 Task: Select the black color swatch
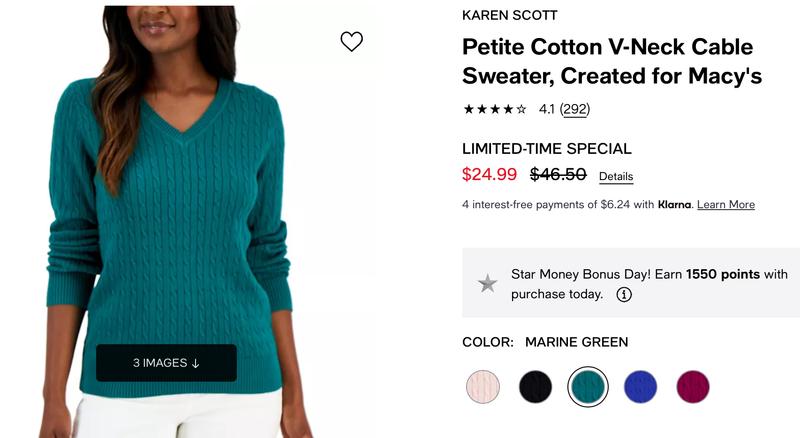535,387
